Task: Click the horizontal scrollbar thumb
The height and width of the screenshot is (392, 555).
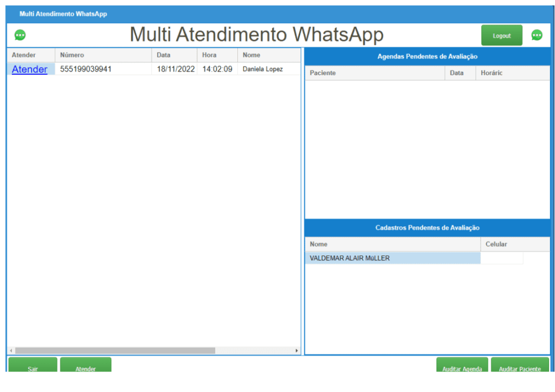Action: point(115,351)
